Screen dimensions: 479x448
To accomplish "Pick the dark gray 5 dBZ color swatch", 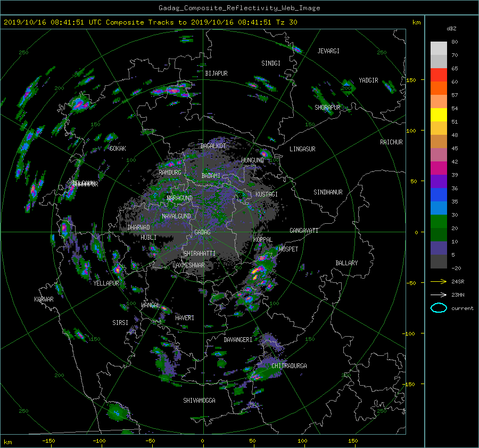I will tap(439, 262).
